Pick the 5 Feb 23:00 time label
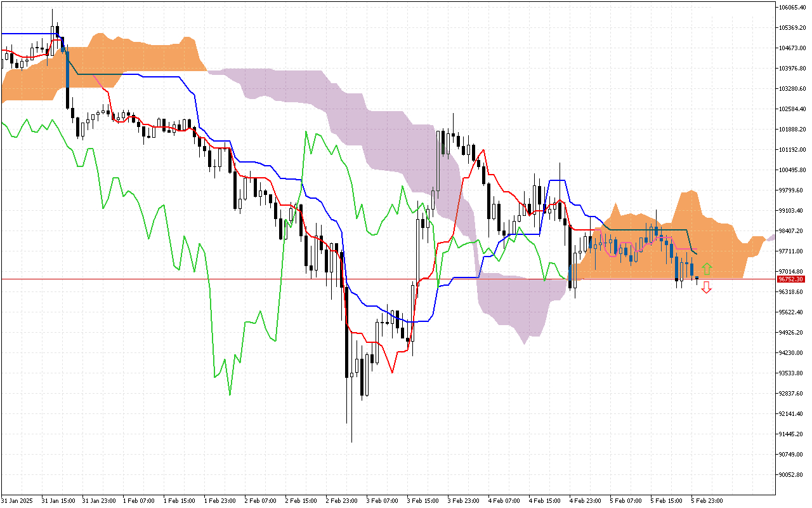 707,500
